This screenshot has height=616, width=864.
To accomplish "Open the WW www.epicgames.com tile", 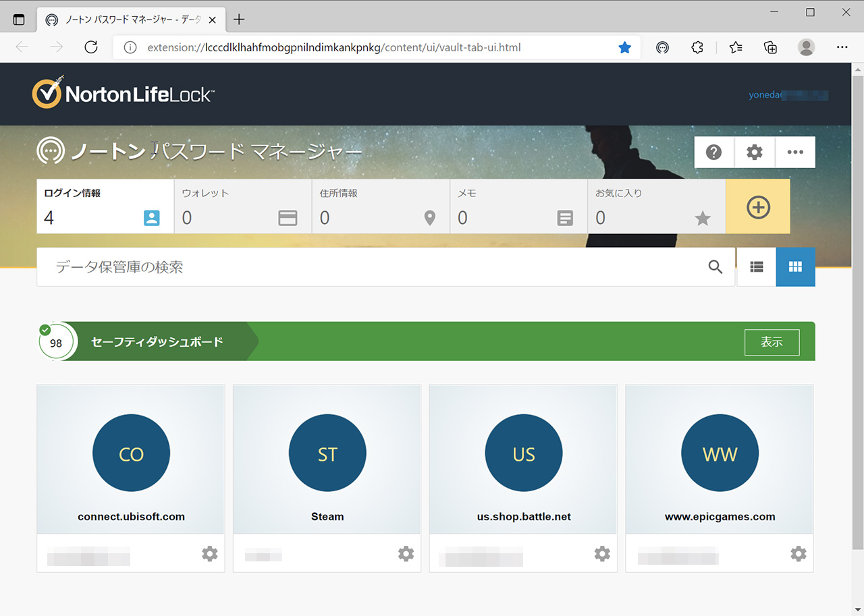I will [720, 459].
